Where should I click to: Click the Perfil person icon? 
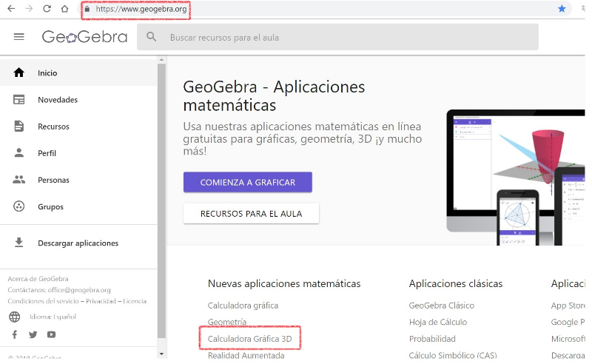(x=19, y=152)
